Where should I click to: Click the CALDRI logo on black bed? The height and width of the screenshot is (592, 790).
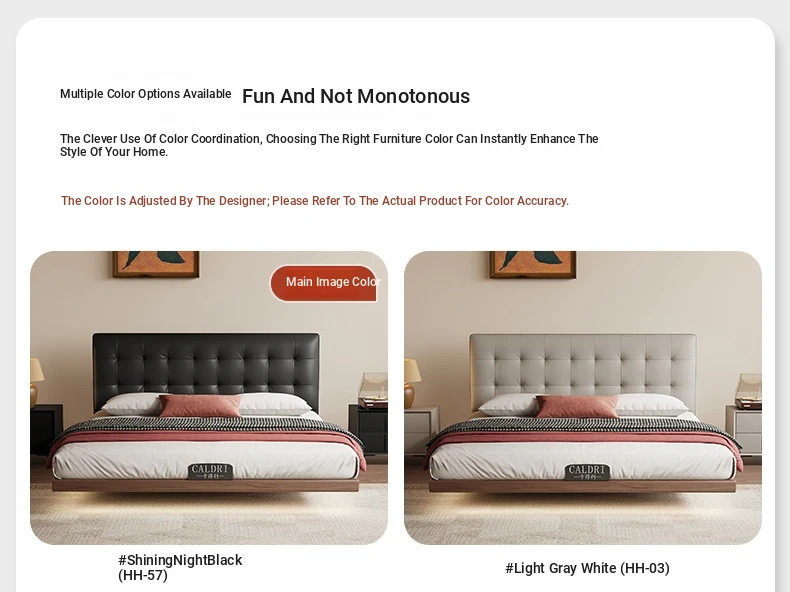click(x=211, y=471)
